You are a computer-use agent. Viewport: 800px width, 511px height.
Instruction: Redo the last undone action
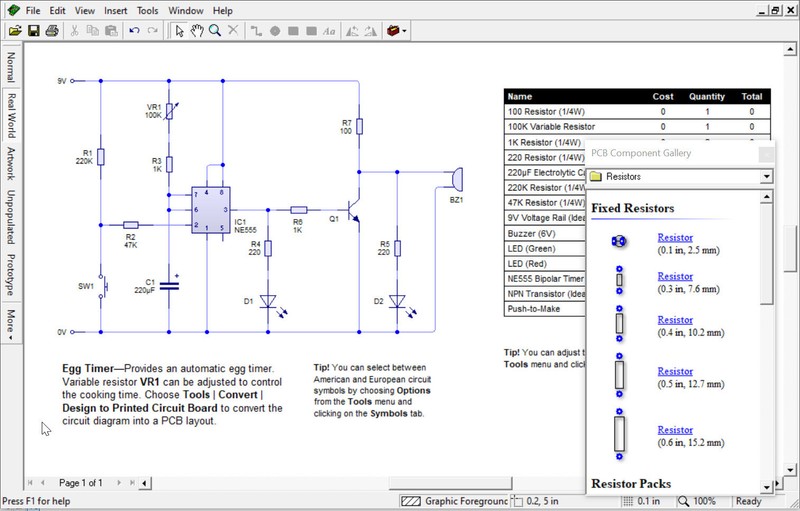tap(152, 31)
